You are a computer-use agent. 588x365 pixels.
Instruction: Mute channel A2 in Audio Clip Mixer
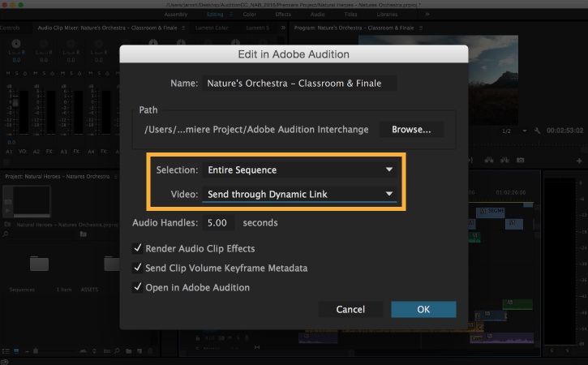tap(35, 74)
